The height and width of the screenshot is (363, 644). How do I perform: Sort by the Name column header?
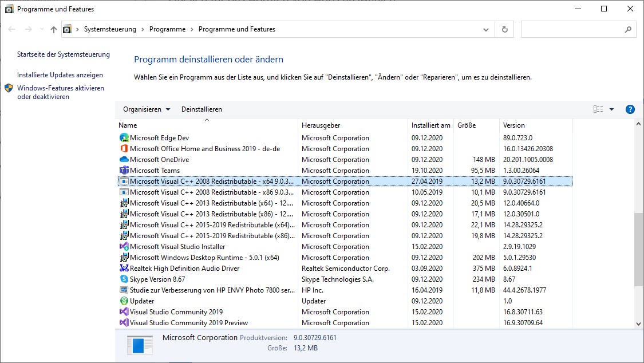pyautogui.click(x=207, y=125)
